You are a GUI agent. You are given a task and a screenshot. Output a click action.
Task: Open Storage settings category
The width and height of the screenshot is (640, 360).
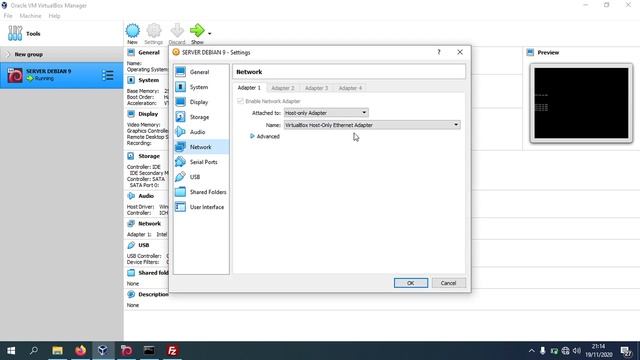pos(201,117)
